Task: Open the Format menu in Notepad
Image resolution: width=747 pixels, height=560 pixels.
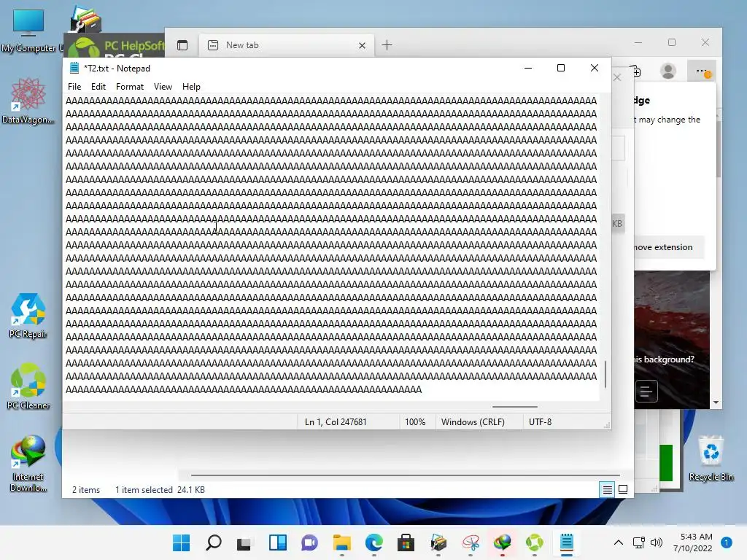Action: 130,87
